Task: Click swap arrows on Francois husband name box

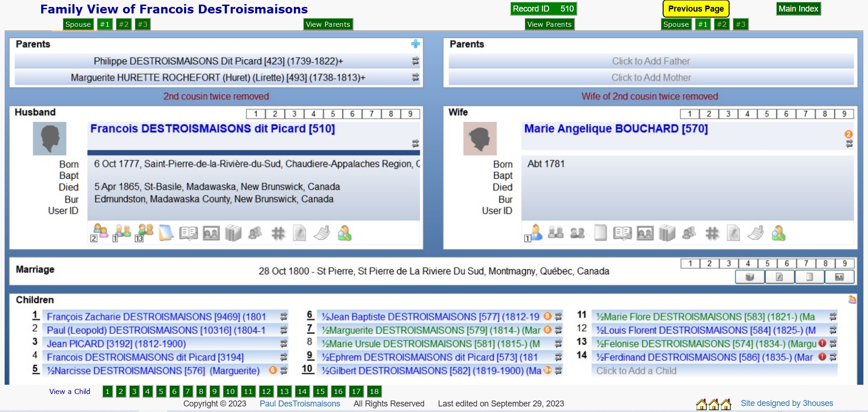Action: click(415, 144)
